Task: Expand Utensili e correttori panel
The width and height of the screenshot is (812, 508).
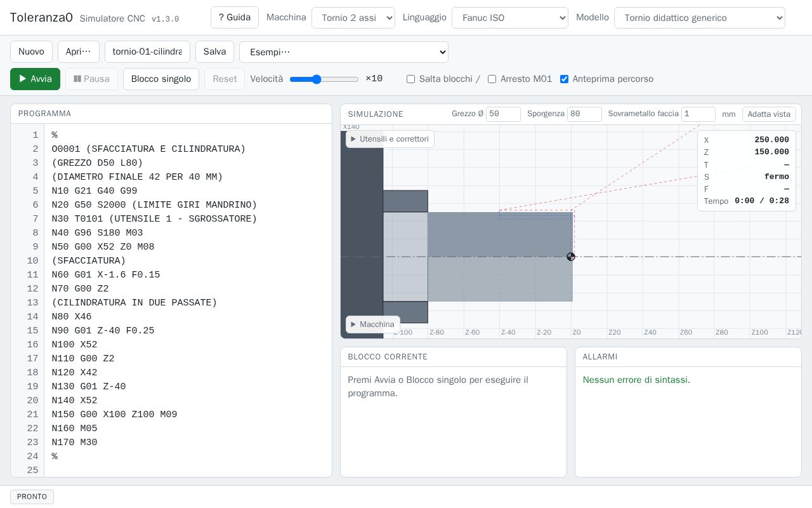Action: [x=390, y=139]
